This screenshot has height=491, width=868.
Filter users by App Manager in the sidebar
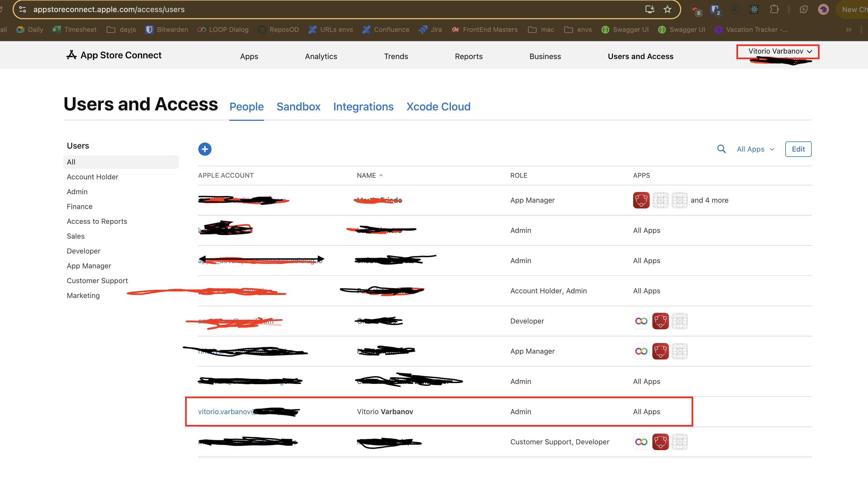[89, 266]
